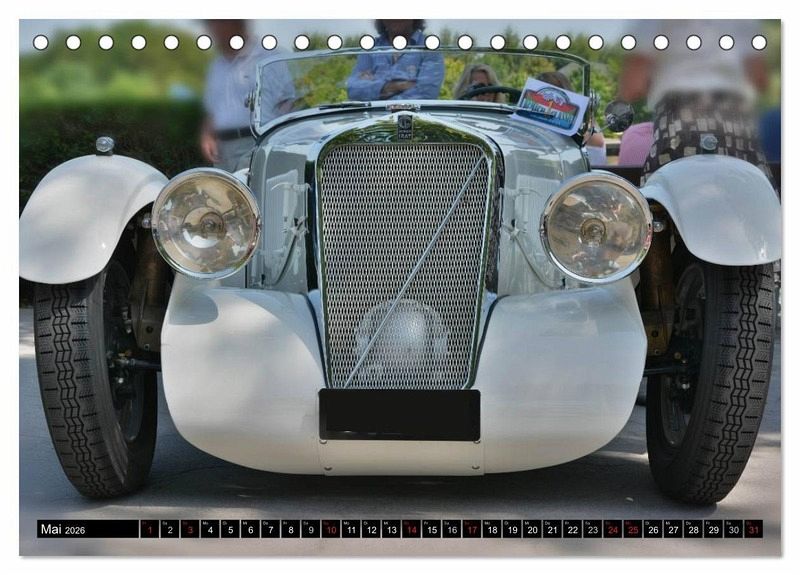Select red day 17 in the strip
The height and width of the screenshot is (575, 800).
[472, 529]
